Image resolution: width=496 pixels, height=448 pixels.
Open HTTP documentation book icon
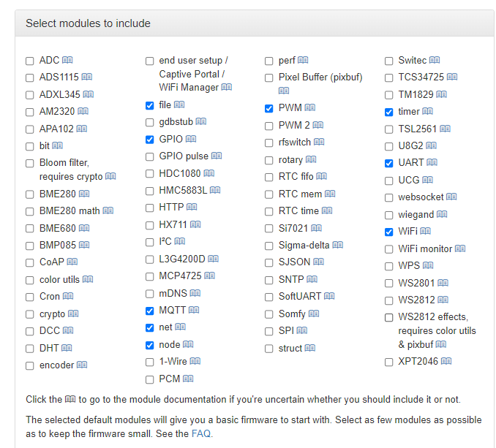[x=192, y=207]
